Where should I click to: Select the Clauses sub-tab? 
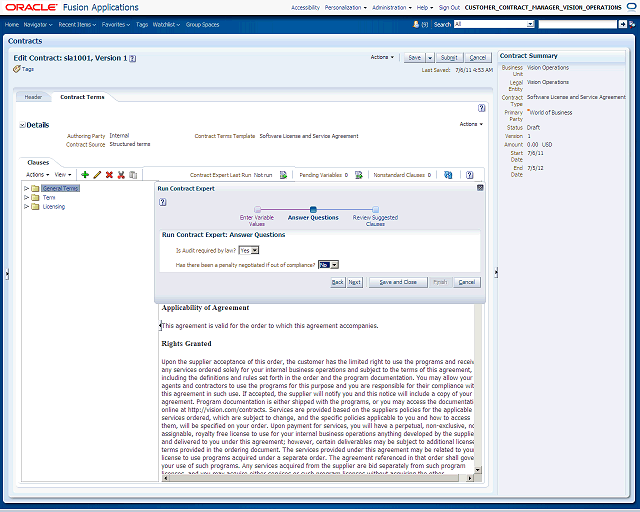pyautogui.click(x=38, y=163)
